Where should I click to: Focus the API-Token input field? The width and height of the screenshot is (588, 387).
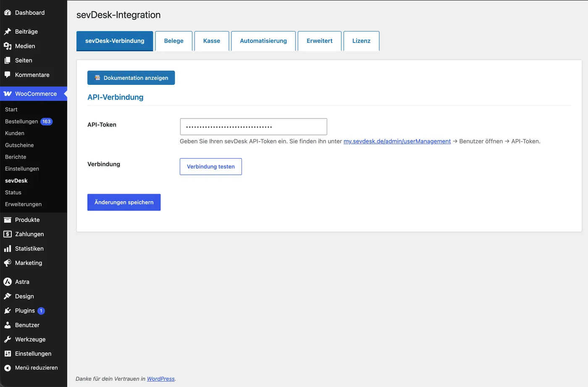tap(254, 126)
